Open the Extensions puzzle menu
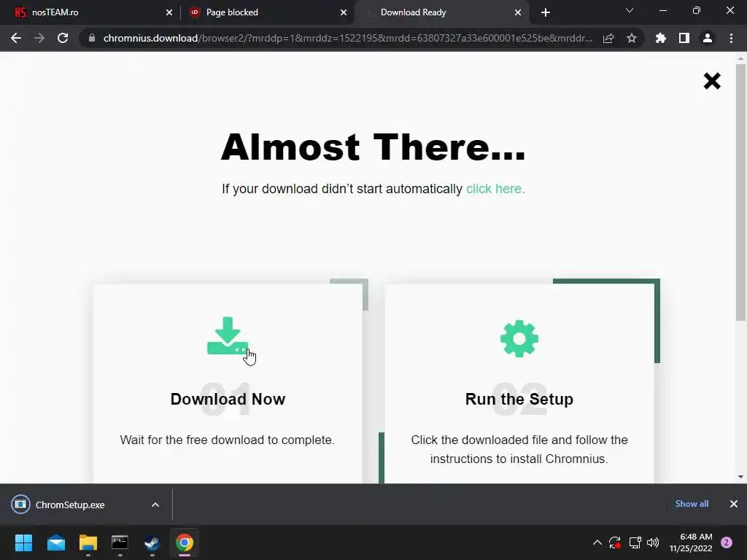This screenshot has width=747, height=560. pyautogui.click(x=661, y=38)
